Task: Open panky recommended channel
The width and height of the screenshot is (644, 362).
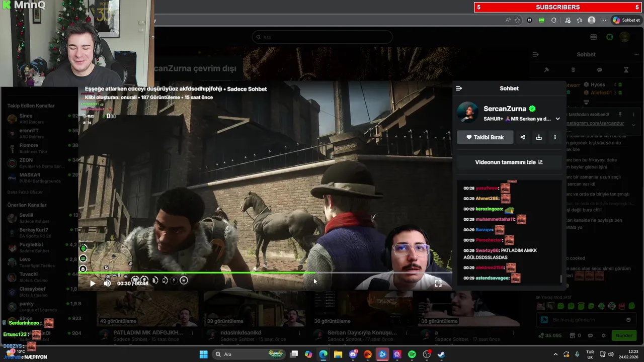Action: [40, 306]
